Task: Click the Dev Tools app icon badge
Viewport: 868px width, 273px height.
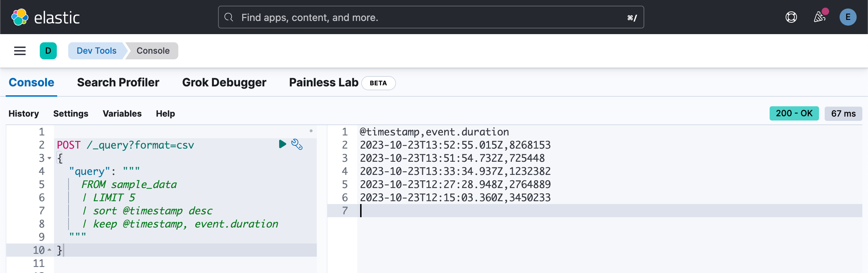Action: pos(48,51)
